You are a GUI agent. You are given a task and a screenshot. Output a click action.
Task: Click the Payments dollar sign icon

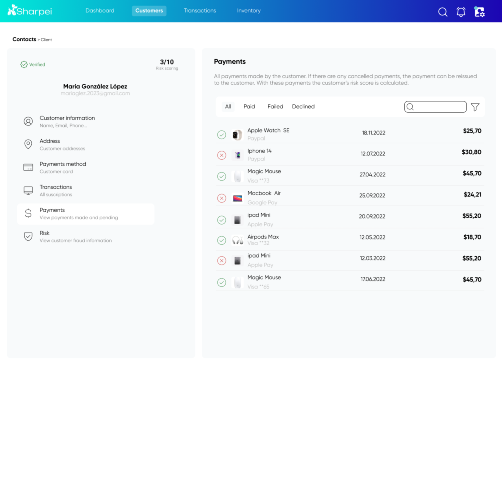[x=28, y=213]
